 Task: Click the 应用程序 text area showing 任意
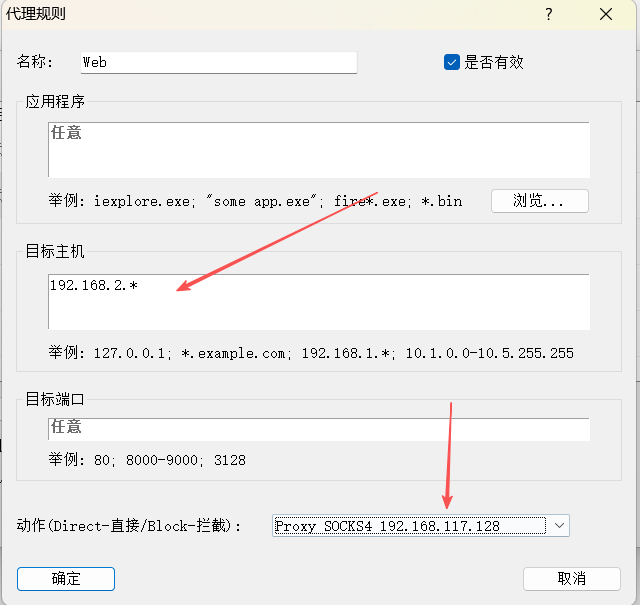pos(319,150)
